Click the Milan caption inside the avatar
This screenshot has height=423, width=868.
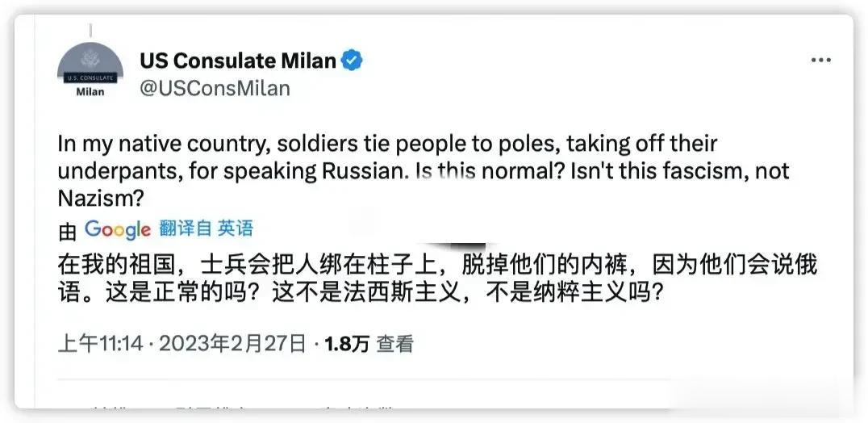pyautogui.click(x=90, y=91)
